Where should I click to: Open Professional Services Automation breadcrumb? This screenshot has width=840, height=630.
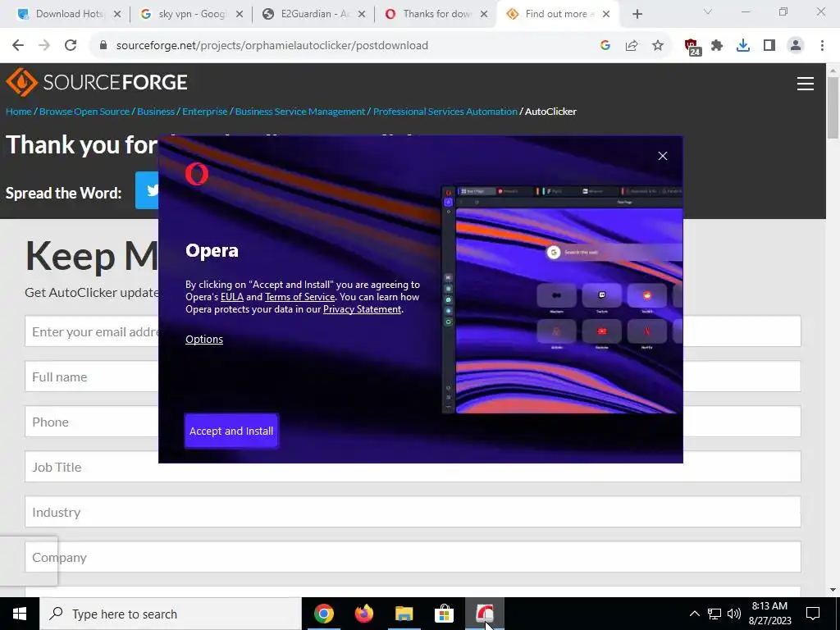pyautogui.click(x=445, y=112)
